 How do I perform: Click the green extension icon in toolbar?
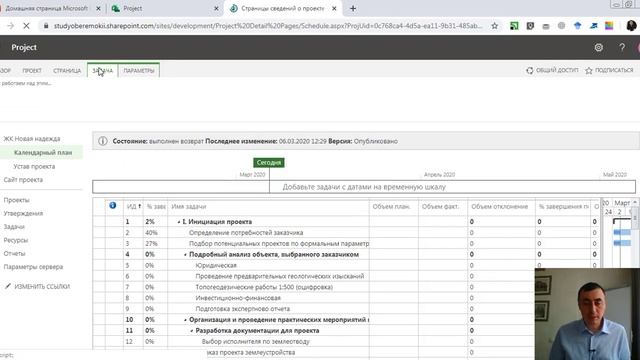pyautogui.click(x=514, y=26)
